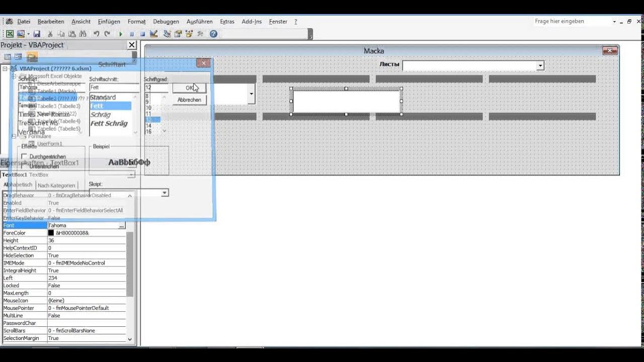The height and width of the screenshot is (362, 644).
Task: Click the properties list vertical scrollbar
Action: [130, 264]
